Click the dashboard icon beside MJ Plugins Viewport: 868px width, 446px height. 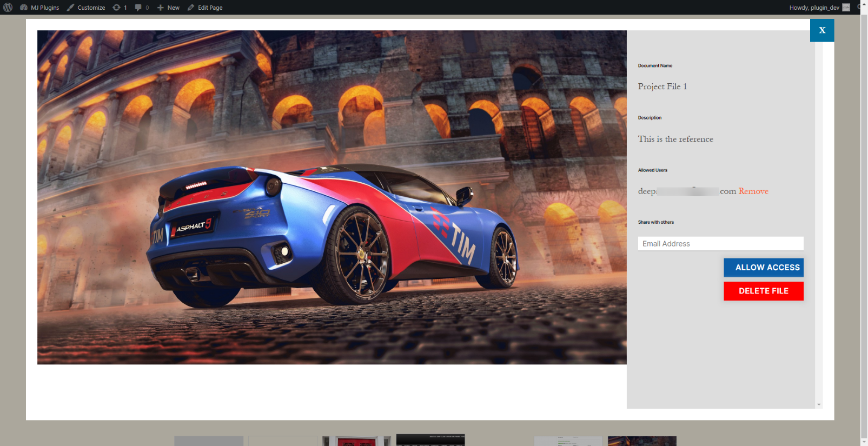24,8
